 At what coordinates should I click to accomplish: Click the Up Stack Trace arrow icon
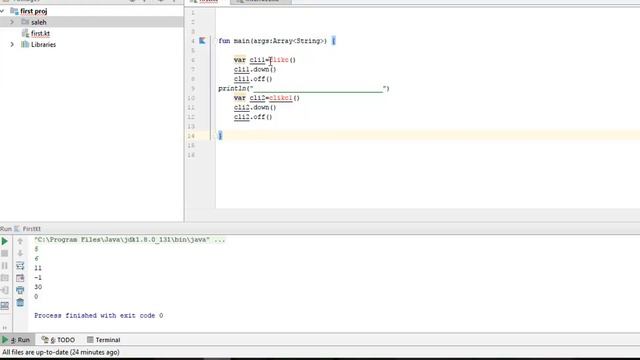point(20,241)
